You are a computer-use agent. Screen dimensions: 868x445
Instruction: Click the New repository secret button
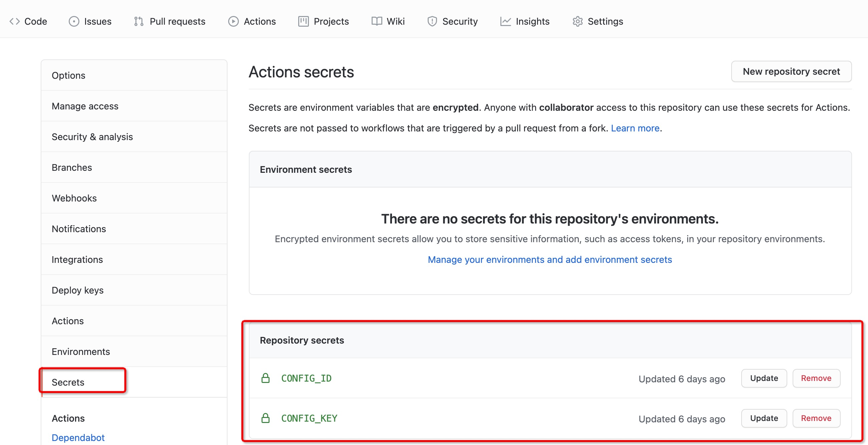tap(791, 71)
